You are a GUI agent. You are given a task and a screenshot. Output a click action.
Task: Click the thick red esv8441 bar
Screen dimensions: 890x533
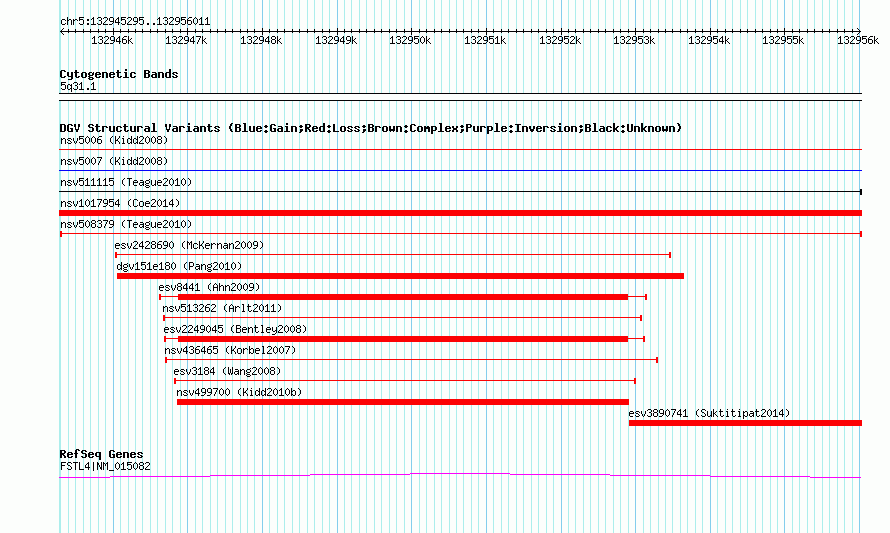click(x=403, y=297)
